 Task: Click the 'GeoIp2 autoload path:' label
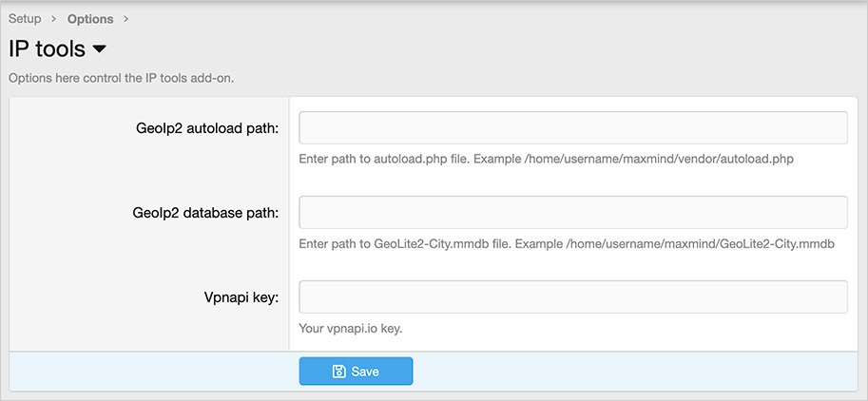point(206,128)
